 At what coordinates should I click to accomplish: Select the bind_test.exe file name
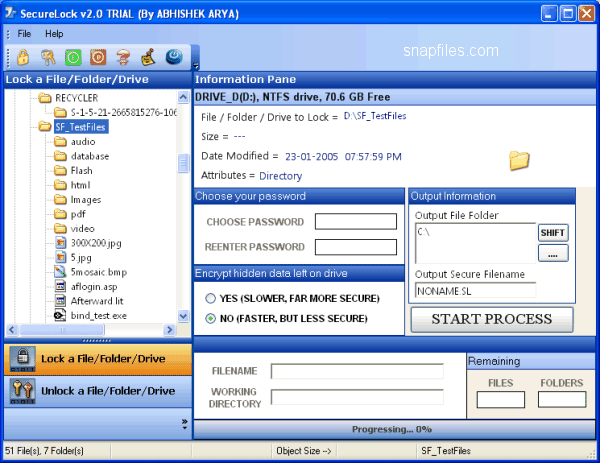pos(99,316)
